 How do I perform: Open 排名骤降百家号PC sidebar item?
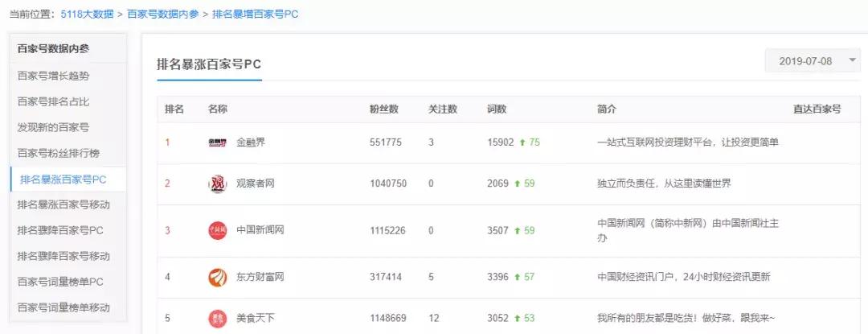(59, 230)
